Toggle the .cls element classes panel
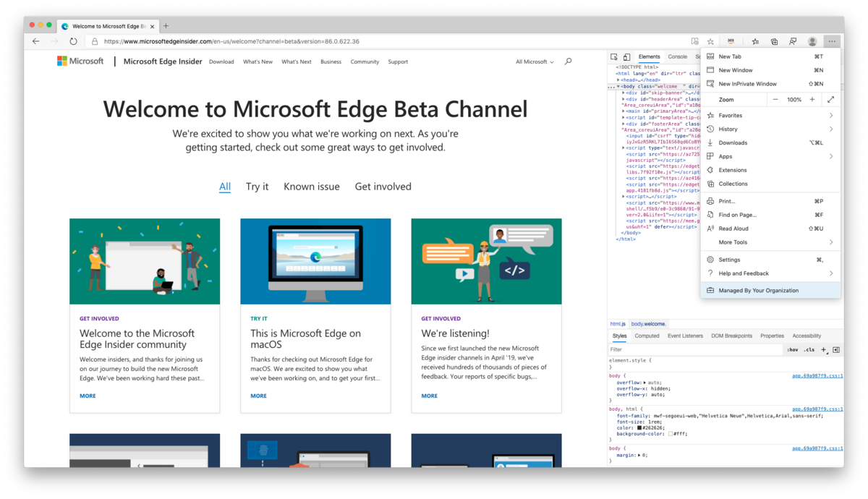 (809, 350)
